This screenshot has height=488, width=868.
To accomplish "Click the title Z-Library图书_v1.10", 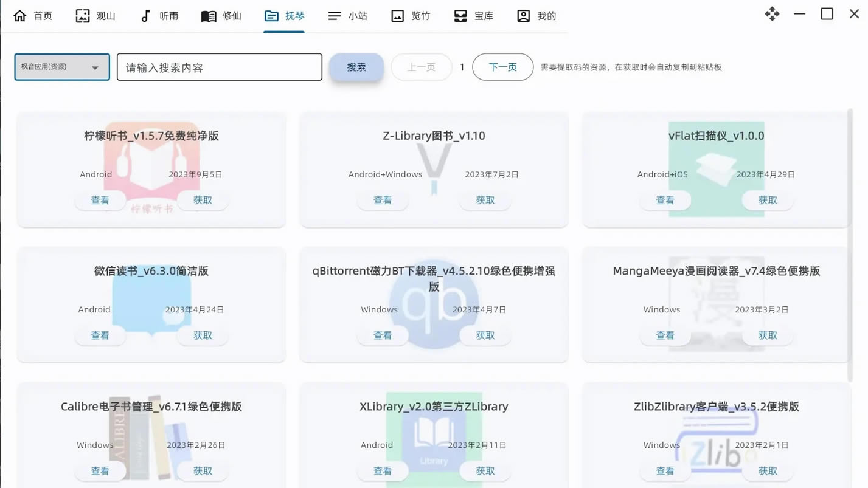I will [434, 136].
